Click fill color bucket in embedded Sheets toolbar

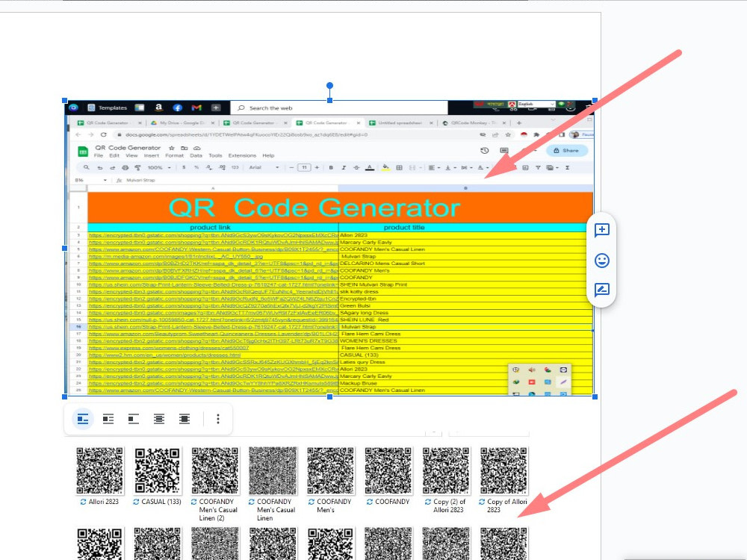tap(385, 167)
